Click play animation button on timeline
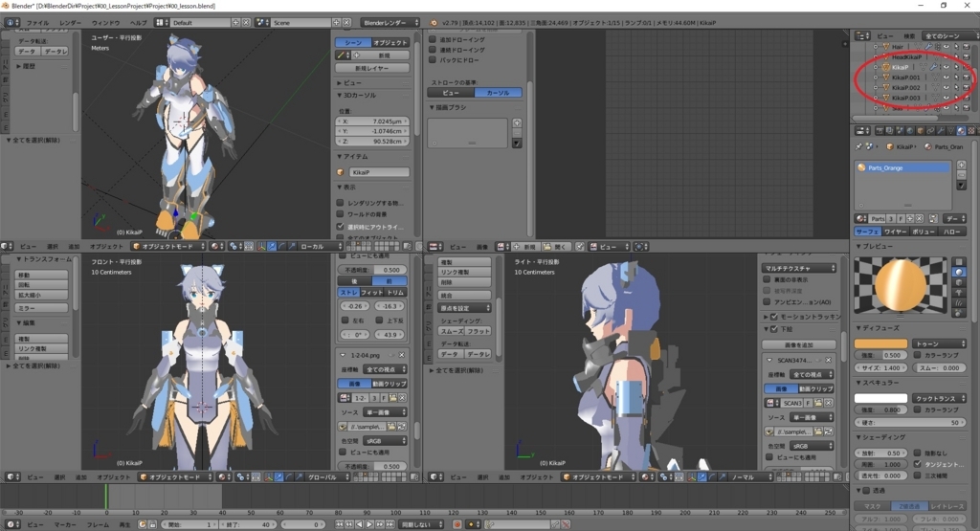The image size is (980, 531). click(x=369, y=524)
